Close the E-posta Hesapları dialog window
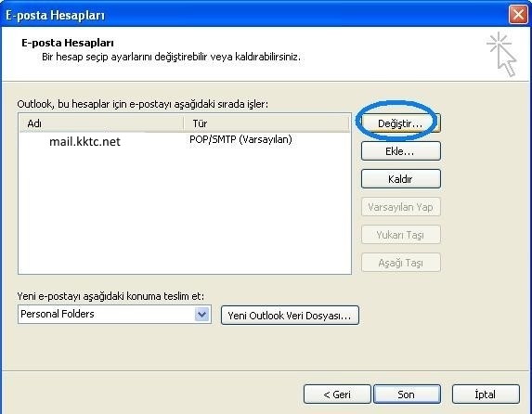The image size is (532, 414). (518, 15)
